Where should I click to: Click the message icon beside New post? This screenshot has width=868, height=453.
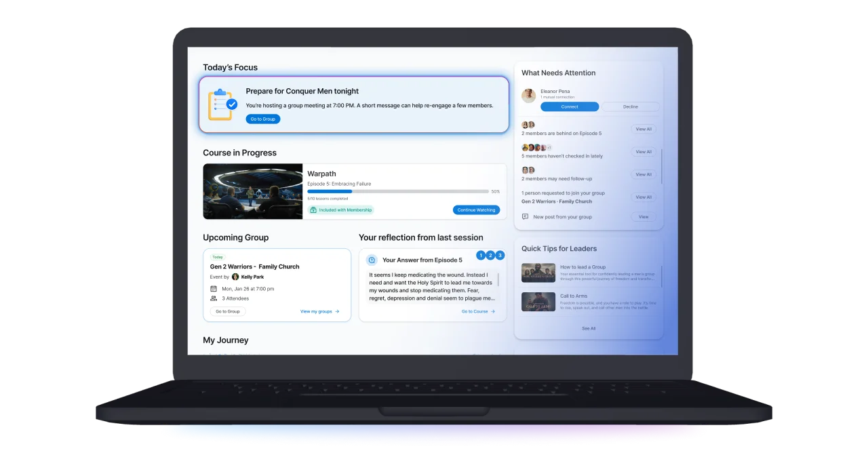coord(525,217)
